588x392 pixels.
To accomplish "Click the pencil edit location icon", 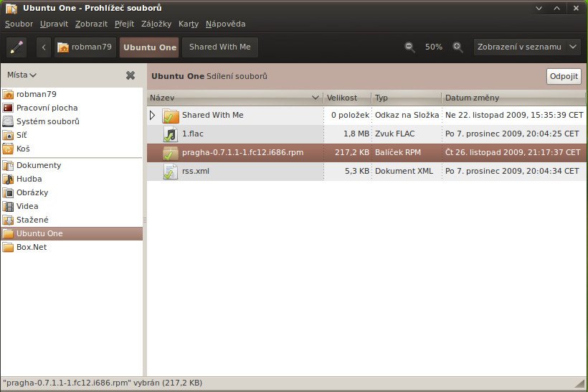I will [x=16, y=47].
